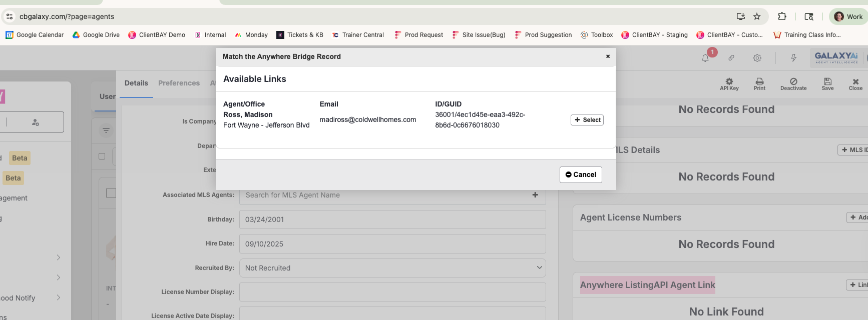Open the Google Calendar bookmark
The height and width of the screenshot is (320, 868).
click(35, 35)
